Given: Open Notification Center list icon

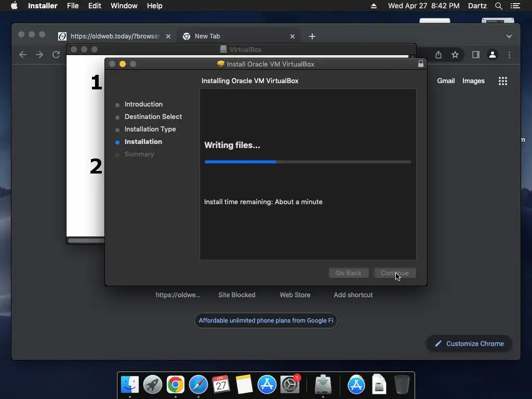Looking at the screenshot, I should [515, 6].
